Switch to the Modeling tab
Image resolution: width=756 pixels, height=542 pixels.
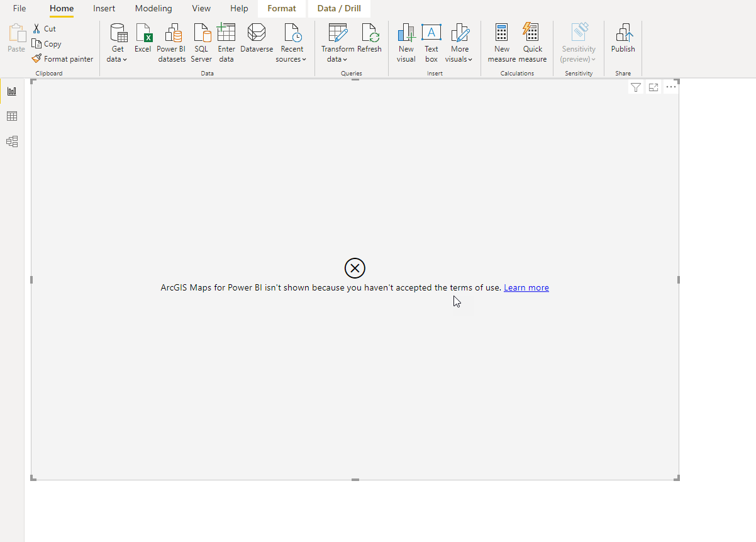[x=153, y=9]
